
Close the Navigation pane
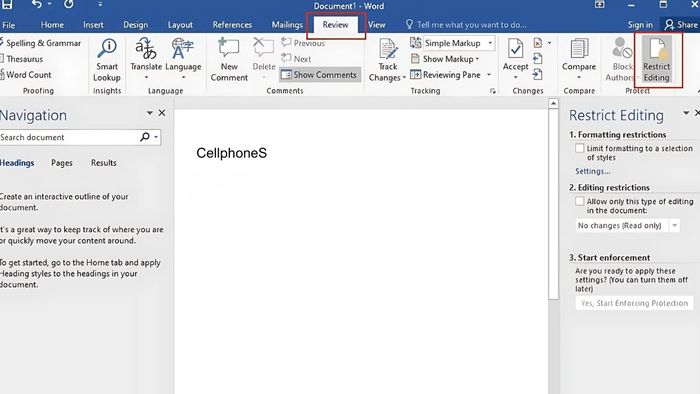click(x=162, y=113)
